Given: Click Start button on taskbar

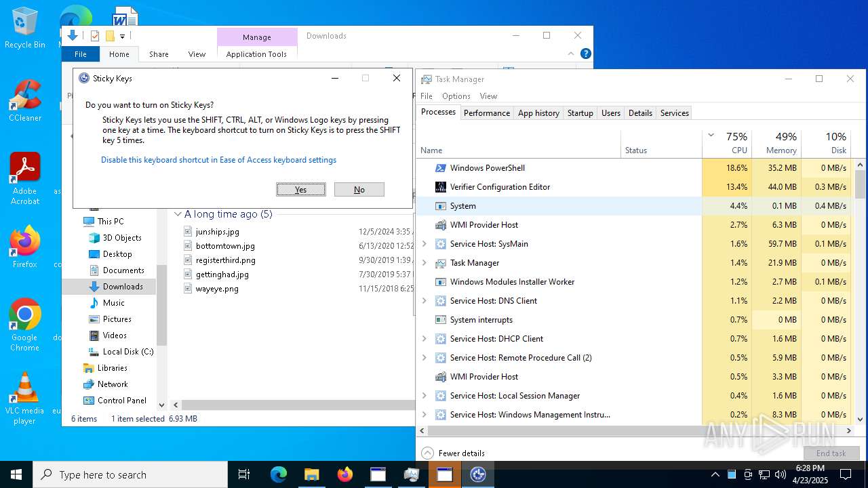Looking at the screenshot, I should point(16,474).
